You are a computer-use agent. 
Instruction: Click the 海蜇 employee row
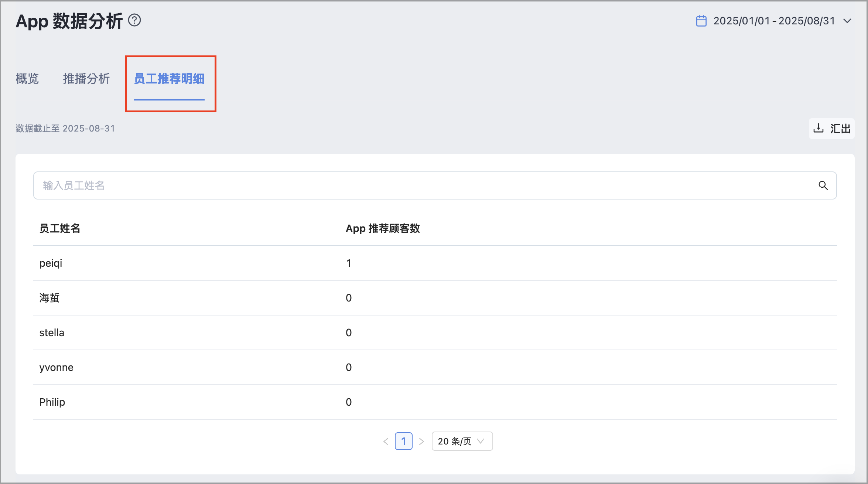435,298
